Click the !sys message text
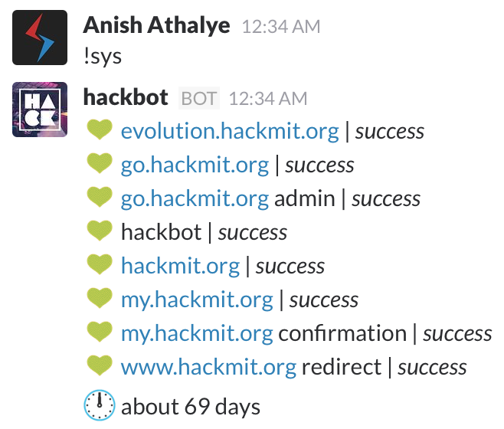The height and width of the screenshot is (429, 504). tap(102, 56)
